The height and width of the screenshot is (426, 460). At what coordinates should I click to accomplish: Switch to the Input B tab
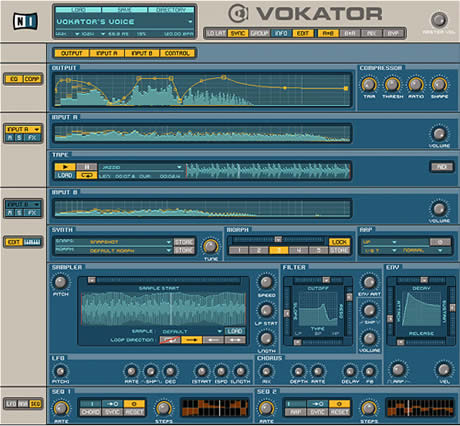(x=142, y=53)
